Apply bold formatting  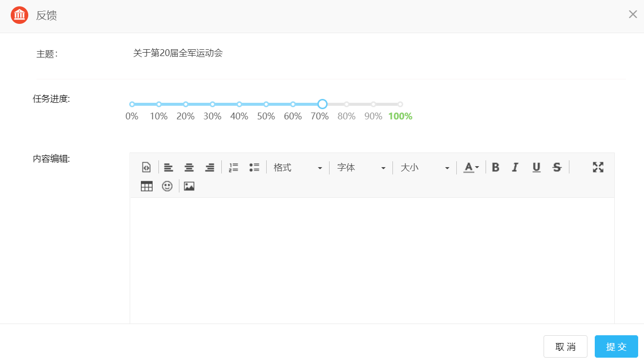click(495, 167)
